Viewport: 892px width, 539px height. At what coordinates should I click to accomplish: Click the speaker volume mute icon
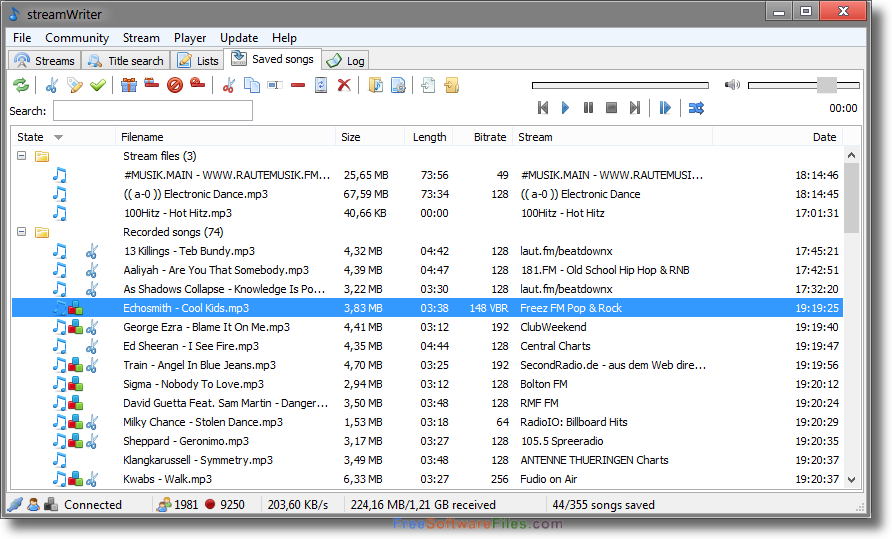coord(732,85)
